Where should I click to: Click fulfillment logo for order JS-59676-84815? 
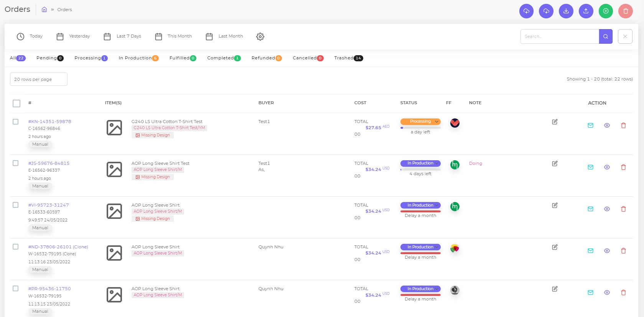coord(455,165)
